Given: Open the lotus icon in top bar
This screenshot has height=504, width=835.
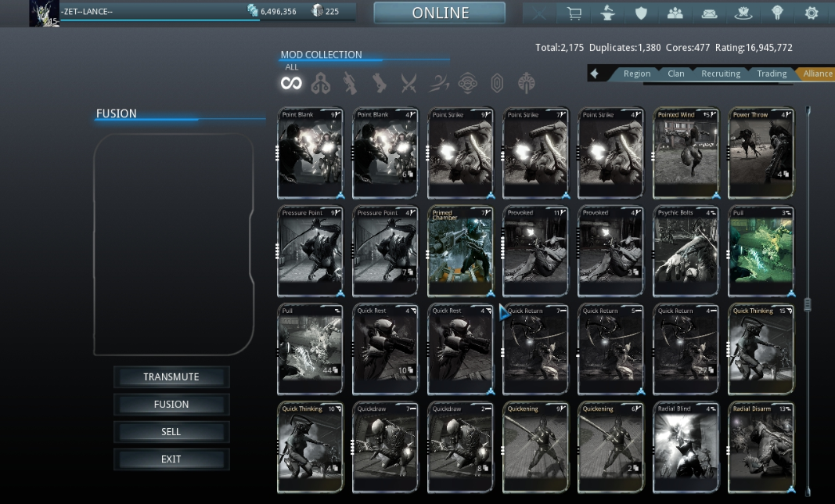Looking at the screenshot, I should pyautogui.click(x=743, y=13).
